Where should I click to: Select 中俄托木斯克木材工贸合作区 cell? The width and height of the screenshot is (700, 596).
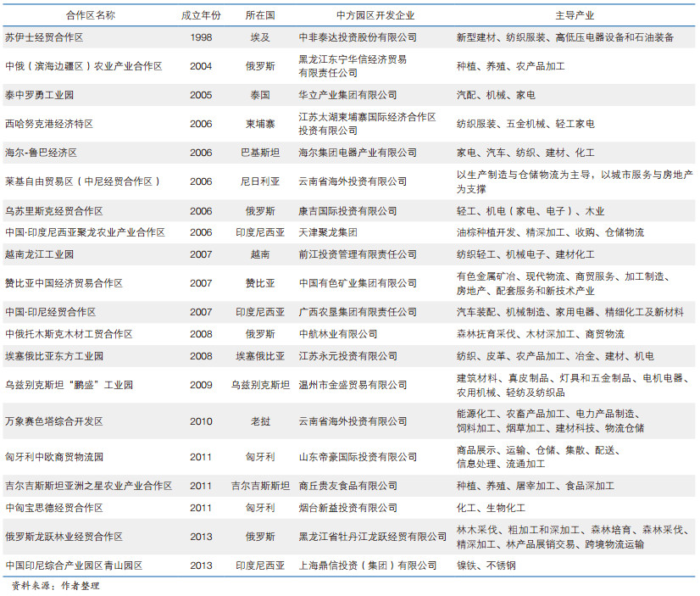point(69,334)
